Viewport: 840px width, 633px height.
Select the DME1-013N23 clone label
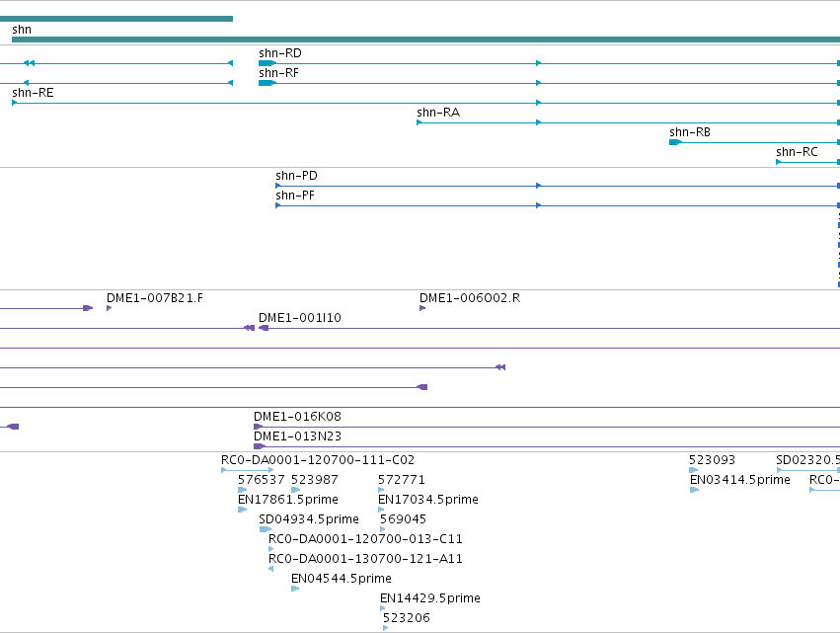[x=297, y=436]
